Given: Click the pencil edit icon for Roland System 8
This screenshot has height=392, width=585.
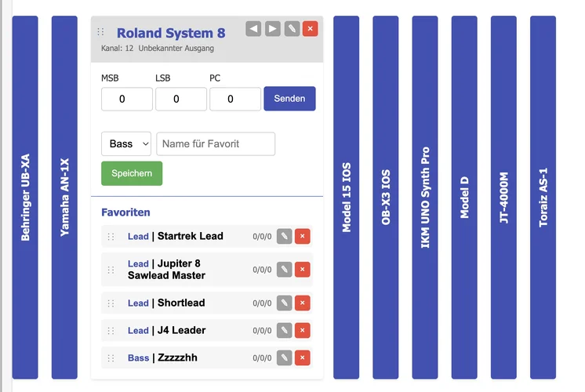Looking at the screenshot, I should pyautogui.click(x=292, y=29).
